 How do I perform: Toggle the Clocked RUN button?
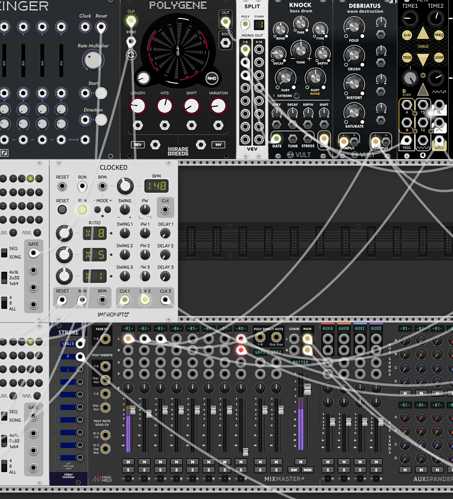pos(82,210)
